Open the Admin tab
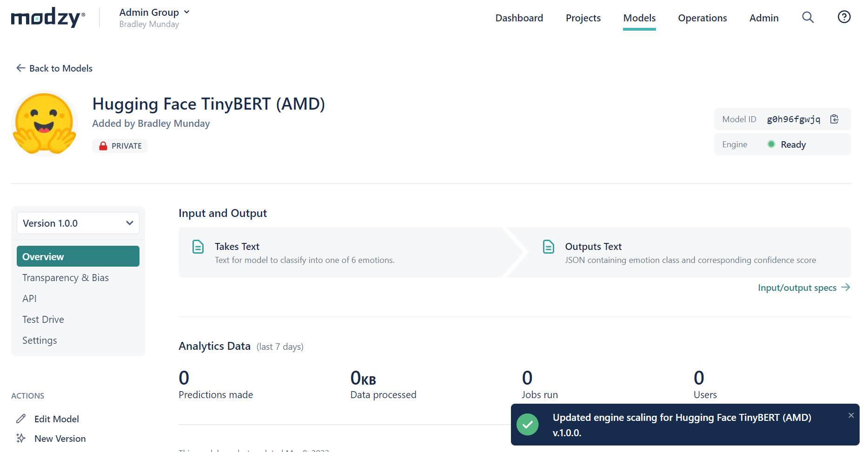This screenshot has width=868, height=452. pyautogui.click(x=764, y=18)
